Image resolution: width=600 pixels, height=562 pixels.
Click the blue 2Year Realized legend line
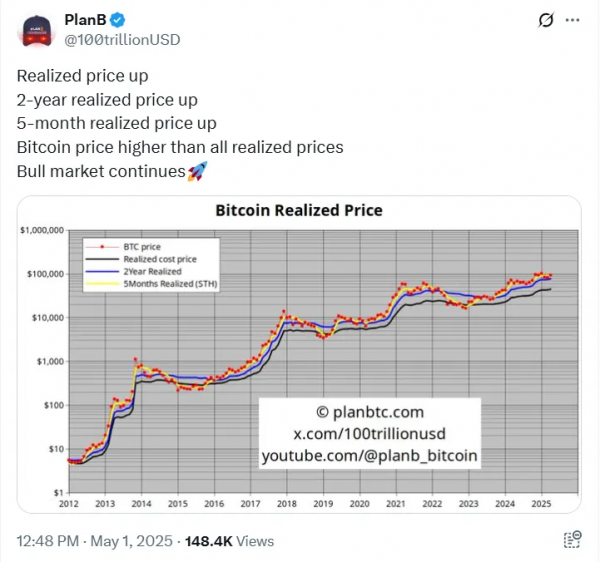tap(102, 271)
